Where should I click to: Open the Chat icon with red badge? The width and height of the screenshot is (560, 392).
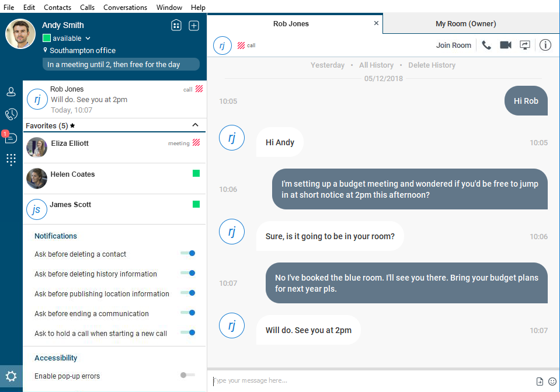pos(11,137)
